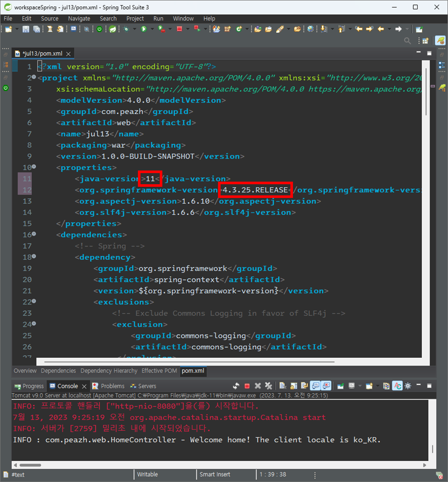This screenshot has width=448, height=482.
Task: Open the Navigate menu
Action: [79, 18]
